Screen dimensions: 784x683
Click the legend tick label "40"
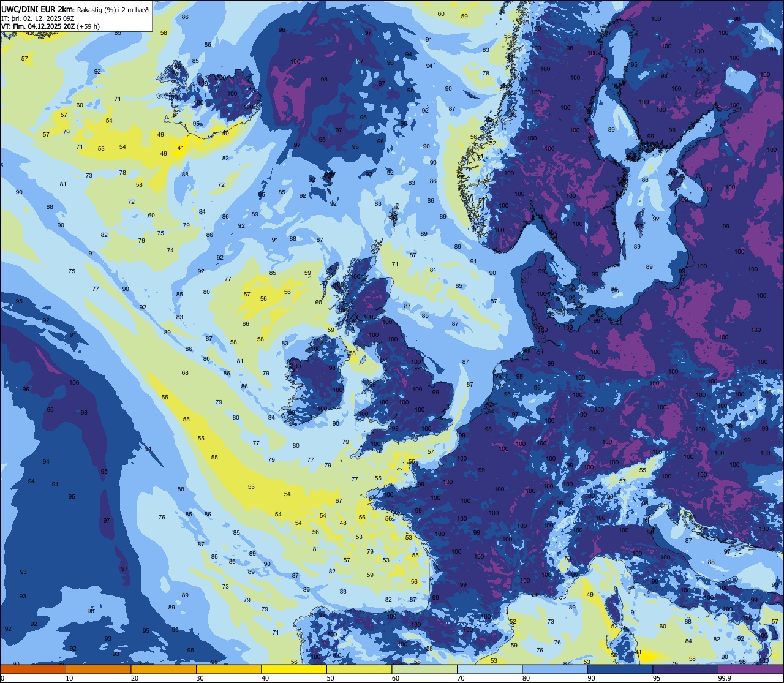tap(265, 678)
